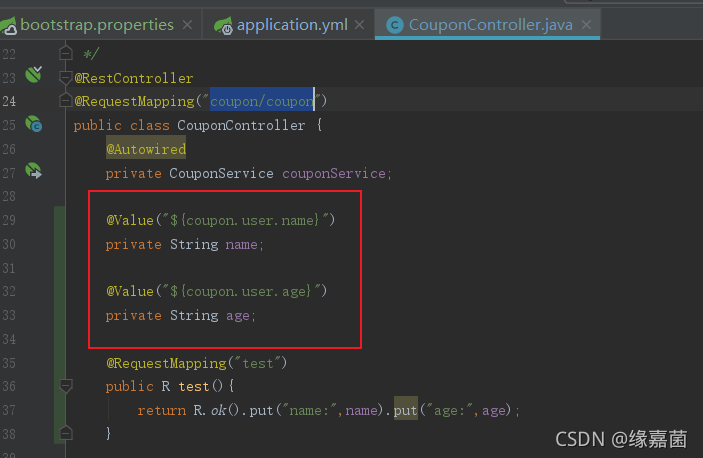Click the test() method name
703x458 pixels.
pyautogui.click(x=194, y=386)
